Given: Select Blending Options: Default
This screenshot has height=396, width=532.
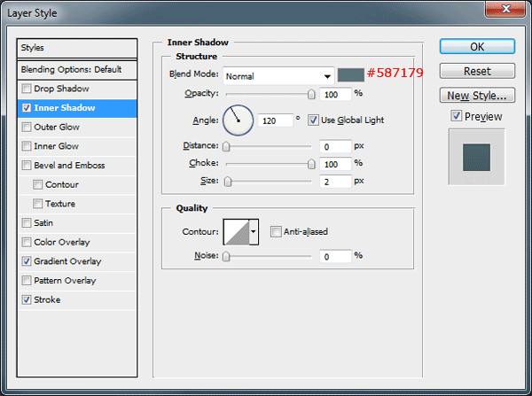Looking at the screenshot, I should point(77,70).
